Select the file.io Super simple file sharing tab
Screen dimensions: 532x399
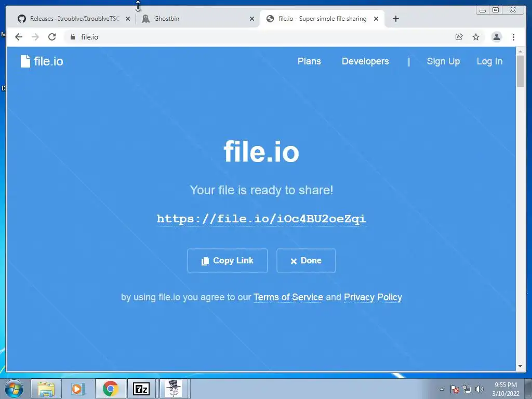(322, 19)
